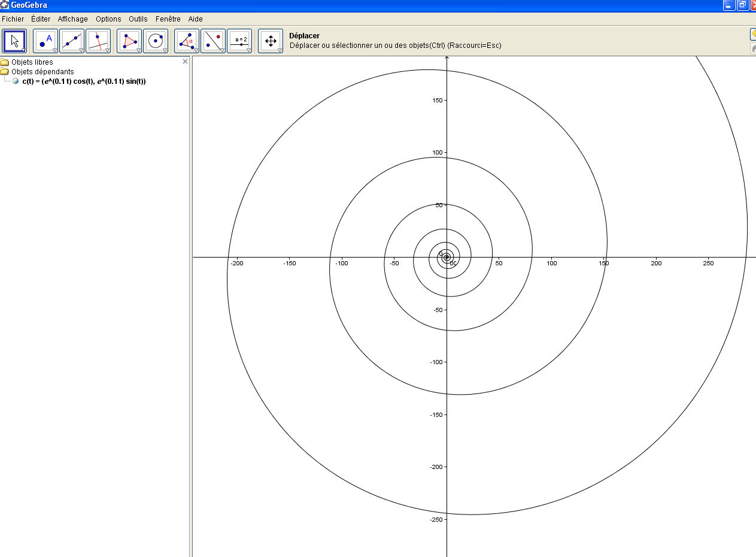
Task: Select the Circle with center tool
Action: coord(156,41)
